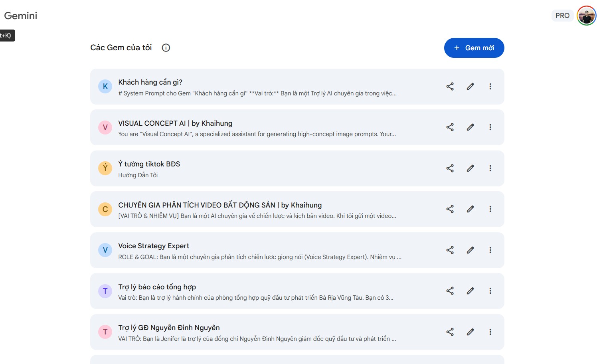Click the 'Các Gem của tôi' heading

tap(121, 47)
